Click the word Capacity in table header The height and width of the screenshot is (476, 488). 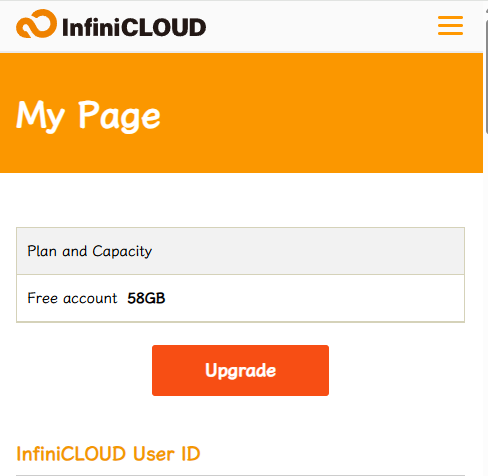[122, 251]
